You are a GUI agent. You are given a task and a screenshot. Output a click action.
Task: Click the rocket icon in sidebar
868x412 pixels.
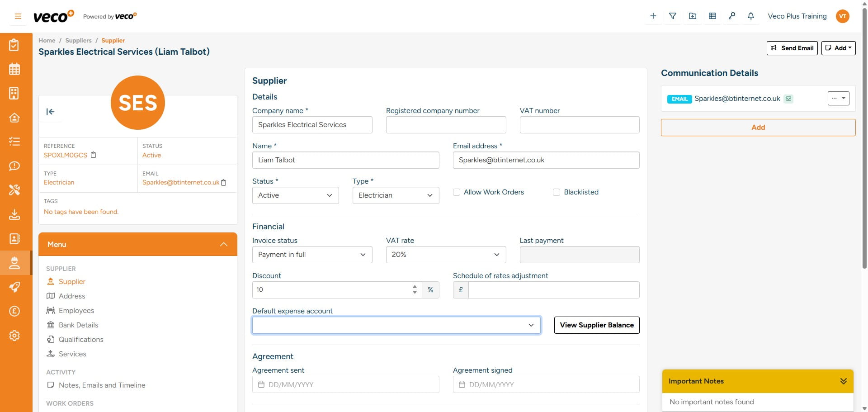click(14, 287)
